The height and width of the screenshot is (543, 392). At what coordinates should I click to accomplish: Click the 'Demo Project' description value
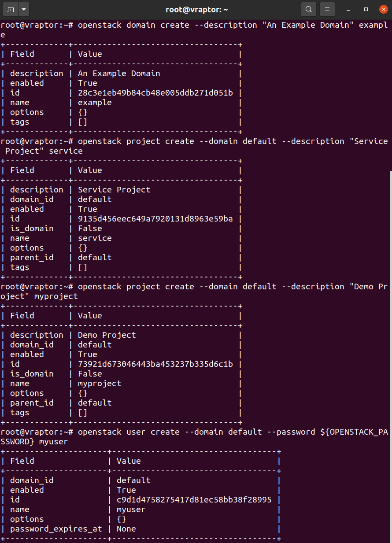(x=107, y=335)
